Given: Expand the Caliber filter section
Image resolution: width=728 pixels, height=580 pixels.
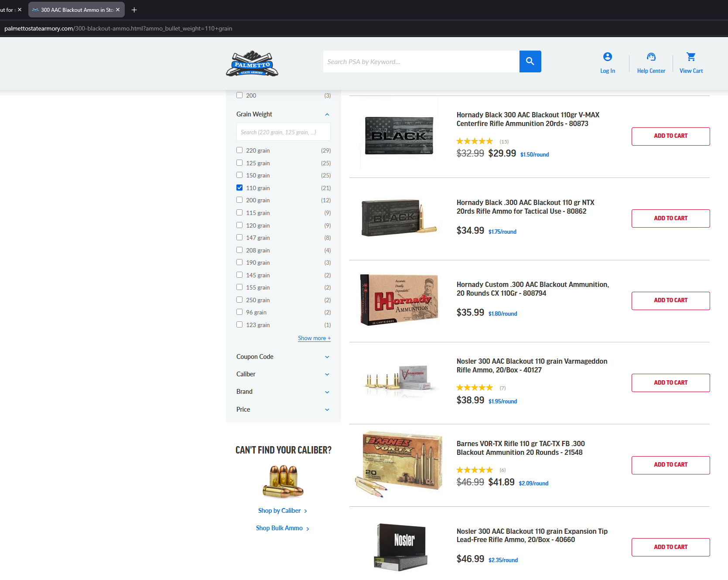Looking at the screenshot, I should (327, 374).
